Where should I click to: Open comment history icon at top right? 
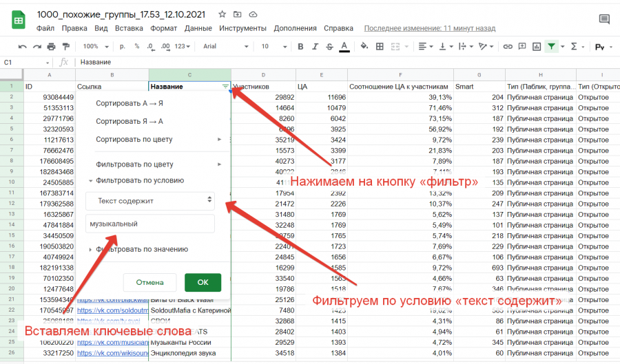604,19
